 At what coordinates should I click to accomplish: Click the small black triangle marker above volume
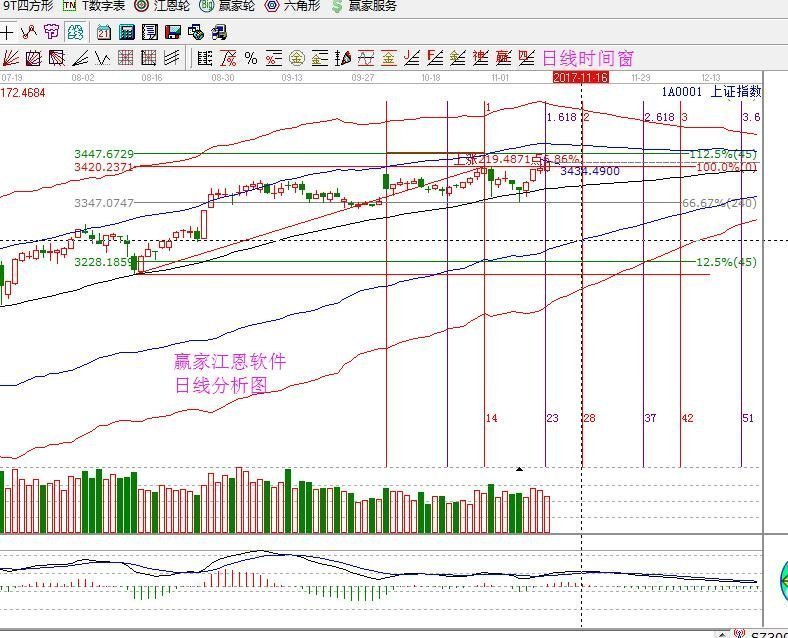tap(520, 469)
